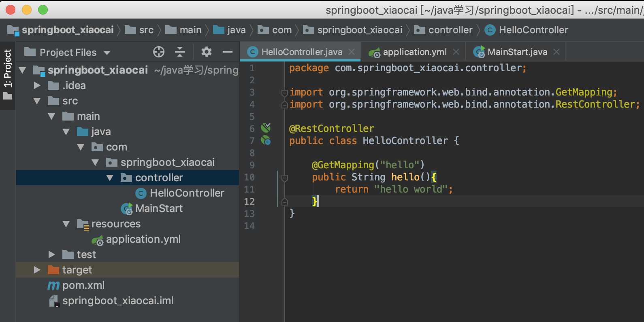The height and width of the screenshot is (322, 644).
Task: Click the fold marker on line 3 import
Action: [x=285, y=93]
